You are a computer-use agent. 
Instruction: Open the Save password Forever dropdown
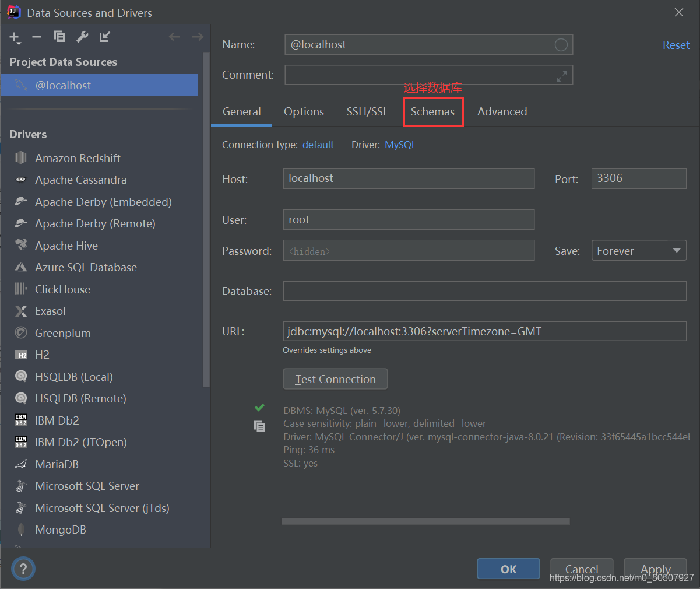point(639,251)
